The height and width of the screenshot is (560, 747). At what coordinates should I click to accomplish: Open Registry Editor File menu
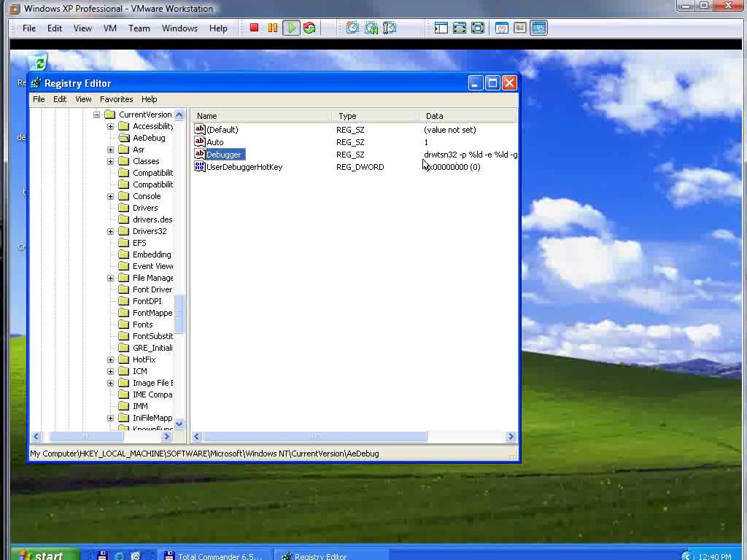point(39,99)
